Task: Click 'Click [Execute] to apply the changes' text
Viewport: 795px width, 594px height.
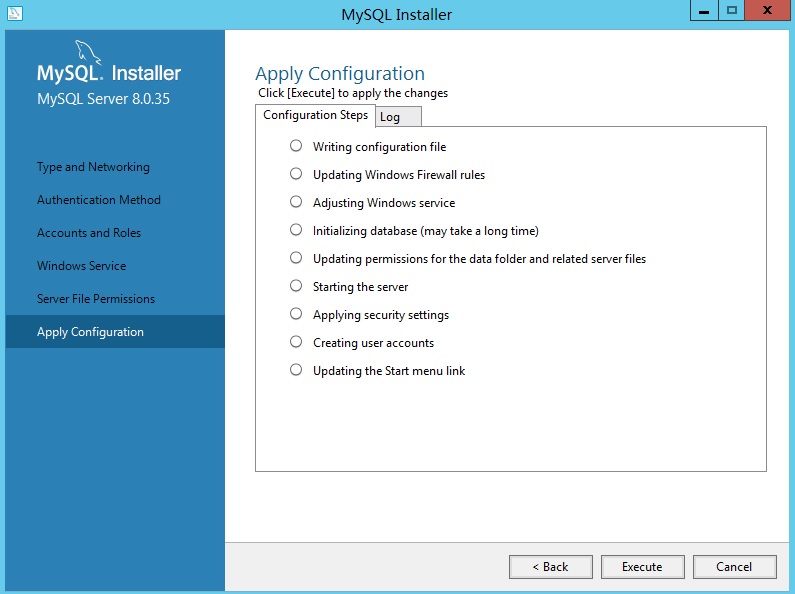Action: pos(353,93)
